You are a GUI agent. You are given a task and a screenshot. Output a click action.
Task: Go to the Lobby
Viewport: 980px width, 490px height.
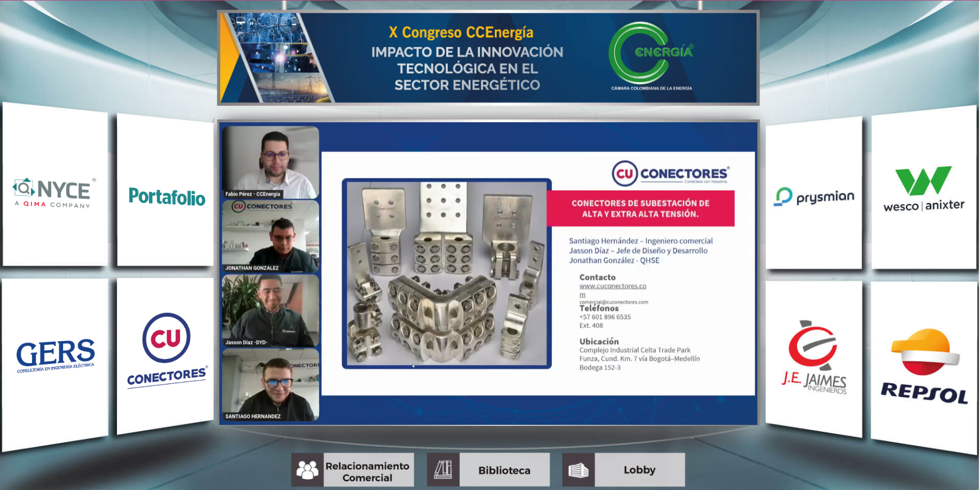click(x=639, y=470)
